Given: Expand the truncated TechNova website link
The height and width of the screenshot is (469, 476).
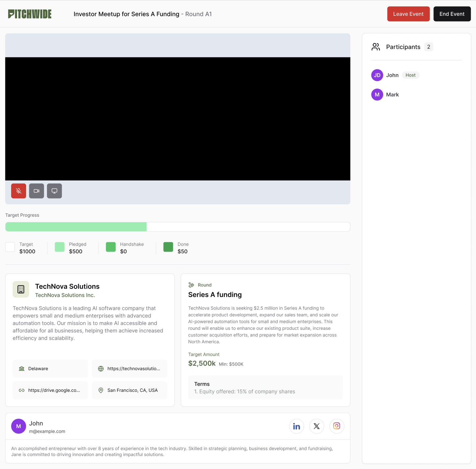Looking at the screenshot, I should click(129, 368).
